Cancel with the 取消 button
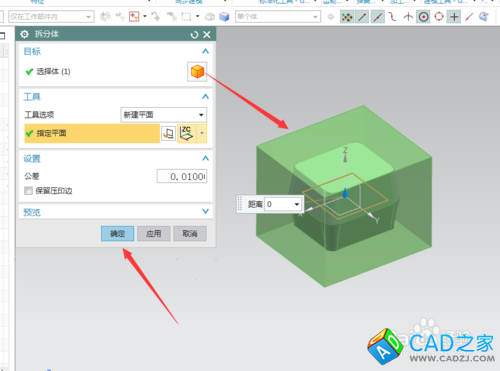The height and width of the screenshot is (371, 500). click(x=190, y=233)
